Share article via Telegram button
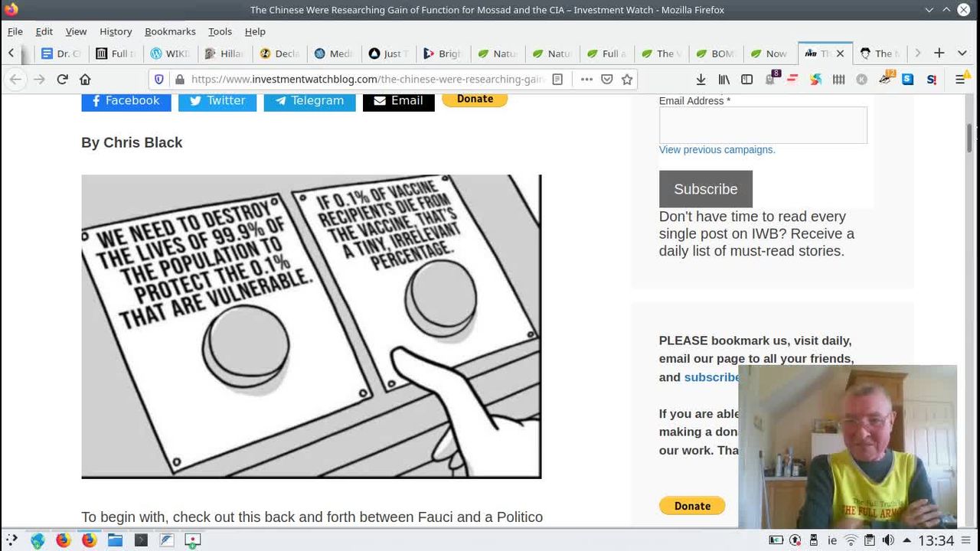This screenshot has width=980, height=551. click(309, 100)
